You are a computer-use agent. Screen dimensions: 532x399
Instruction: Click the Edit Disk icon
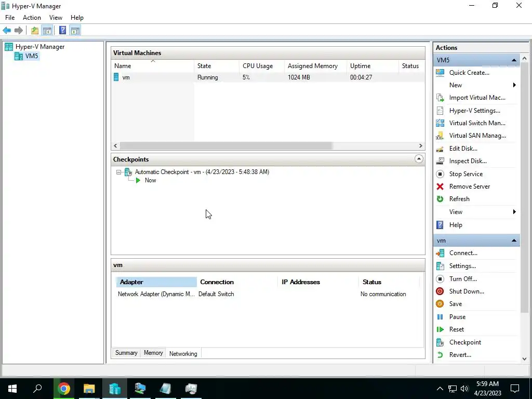(440, 149)
